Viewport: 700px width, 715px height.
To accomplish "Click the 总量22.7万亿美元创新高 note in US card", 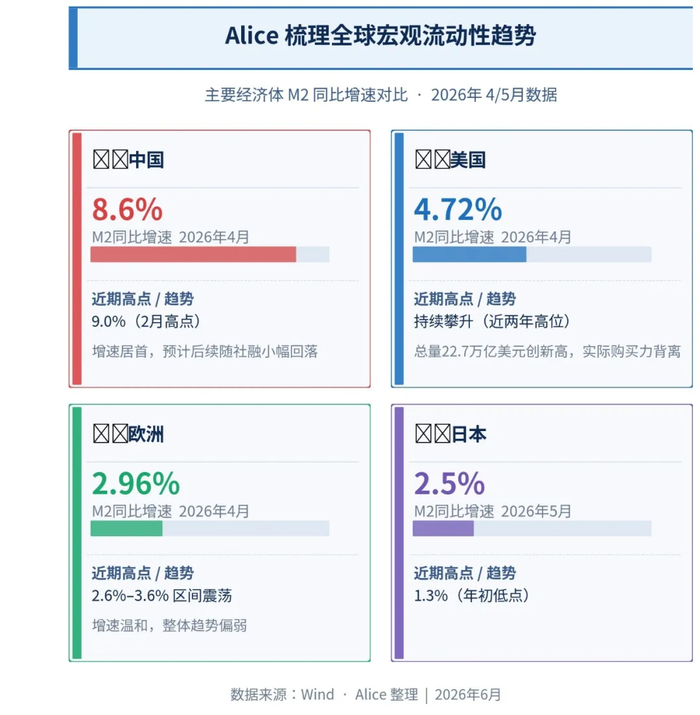I will pyautogui.click(x=491, y=352).
